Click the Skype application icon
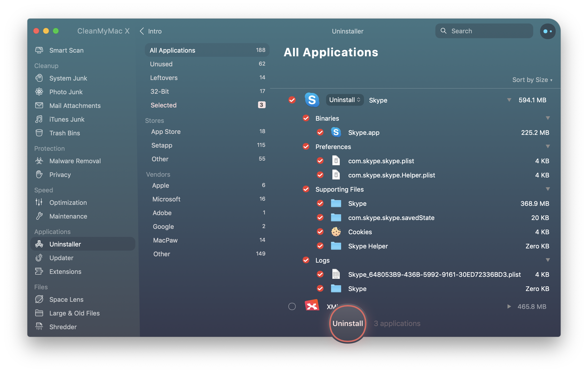The height and width of the screenshot is (373, 588). [312, 99]
